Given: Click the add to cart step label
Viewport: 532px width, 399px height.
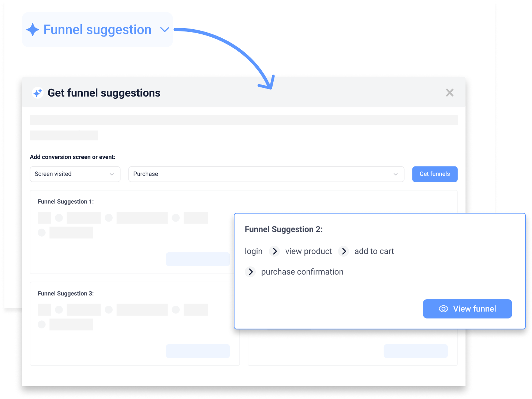Looking at the screenshot, I should point(374,251).
